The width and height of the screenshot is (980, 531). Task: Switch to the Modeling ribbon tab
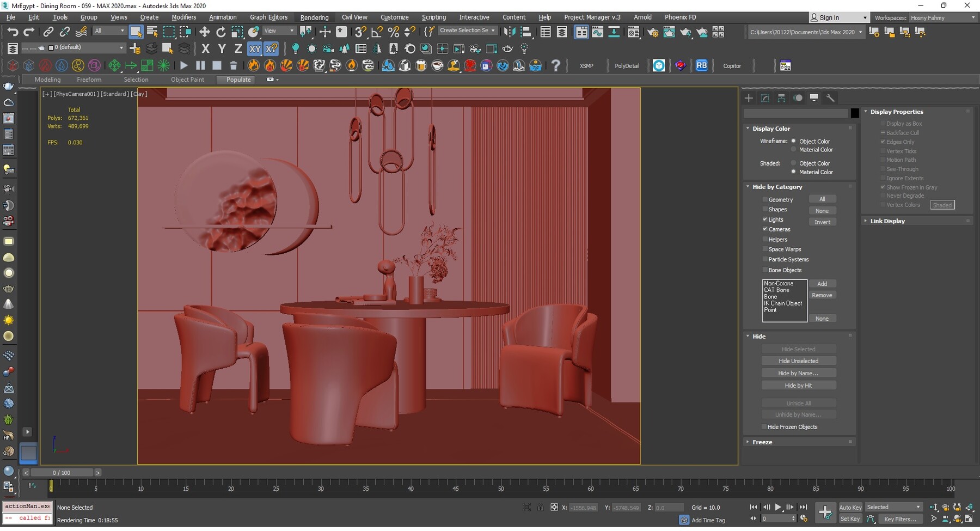[47, 80]
